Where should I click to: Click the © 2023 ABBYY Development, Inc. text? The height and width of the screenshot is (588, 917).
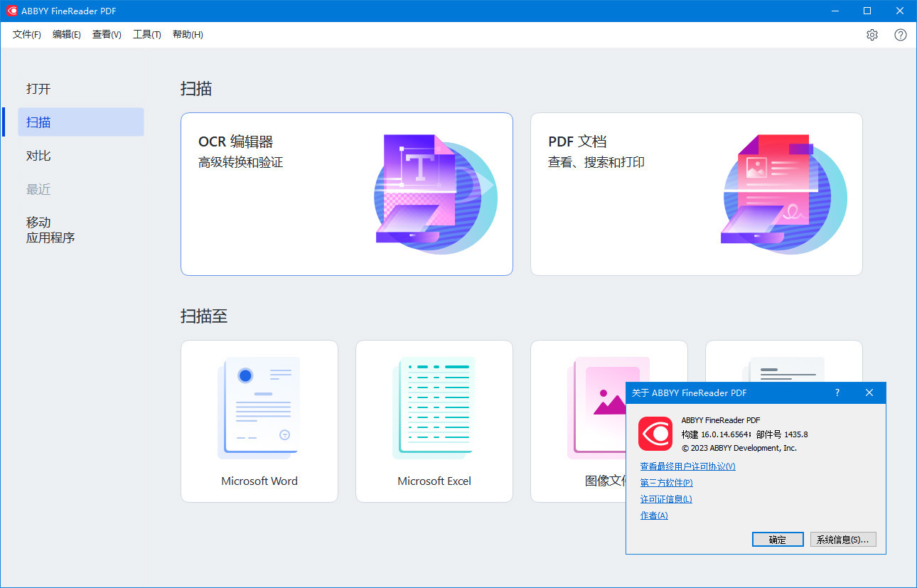click(x=739, y=448)
